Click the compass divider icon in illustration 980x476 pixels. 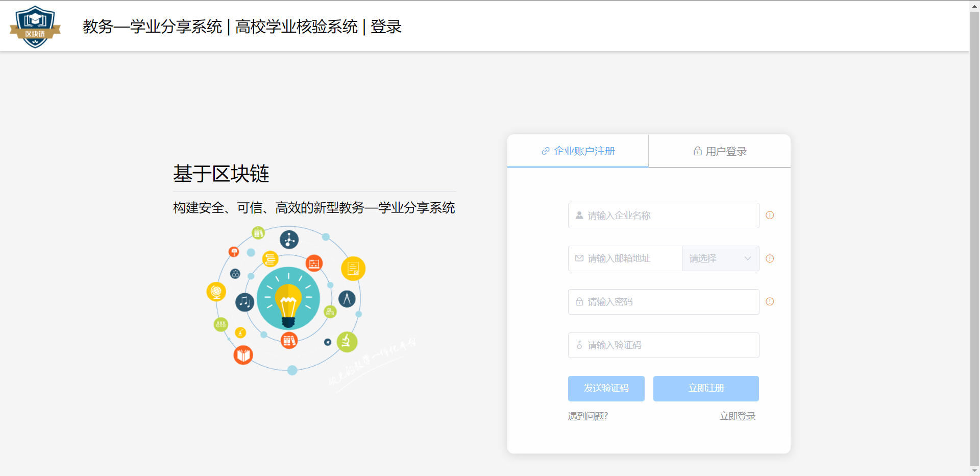point(347,299)
